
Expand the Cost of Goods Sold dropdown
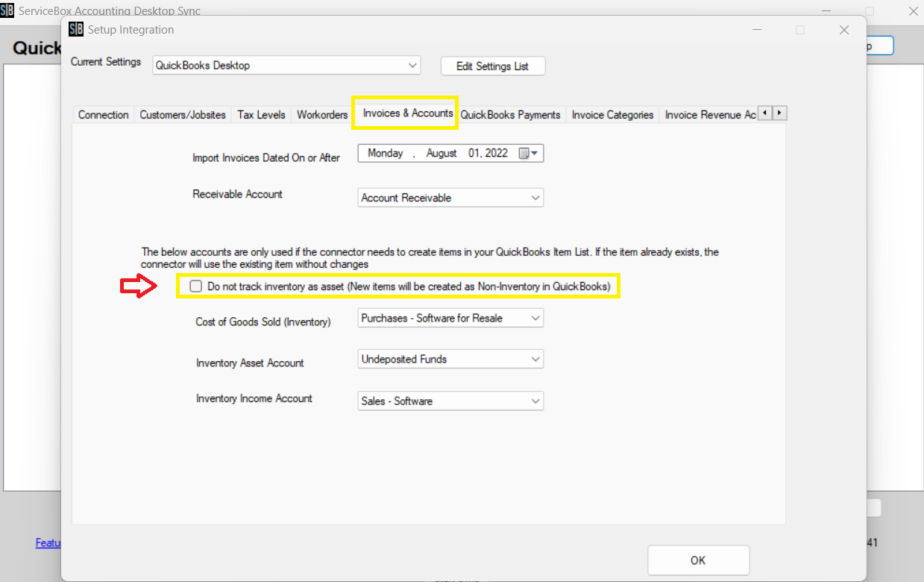450,318
